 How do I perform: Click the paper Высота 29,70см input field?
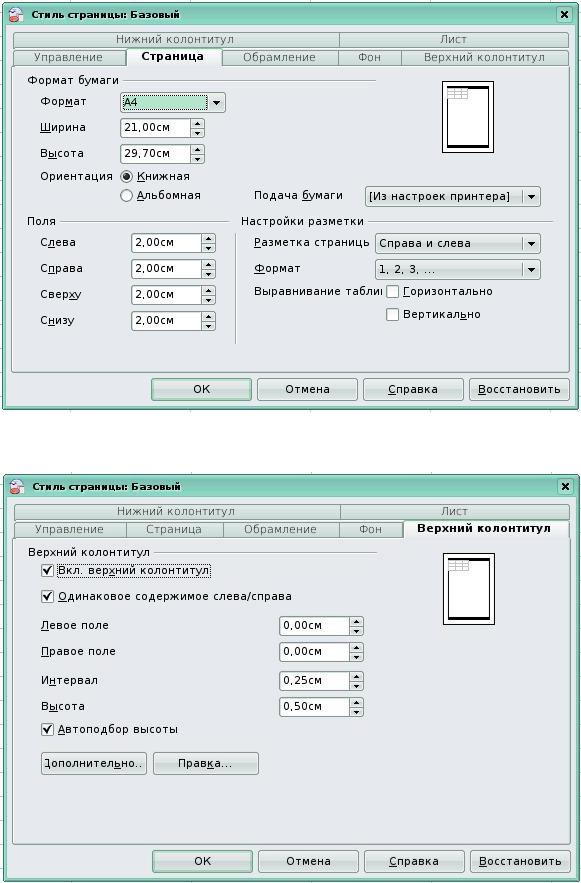pos(155,154)
